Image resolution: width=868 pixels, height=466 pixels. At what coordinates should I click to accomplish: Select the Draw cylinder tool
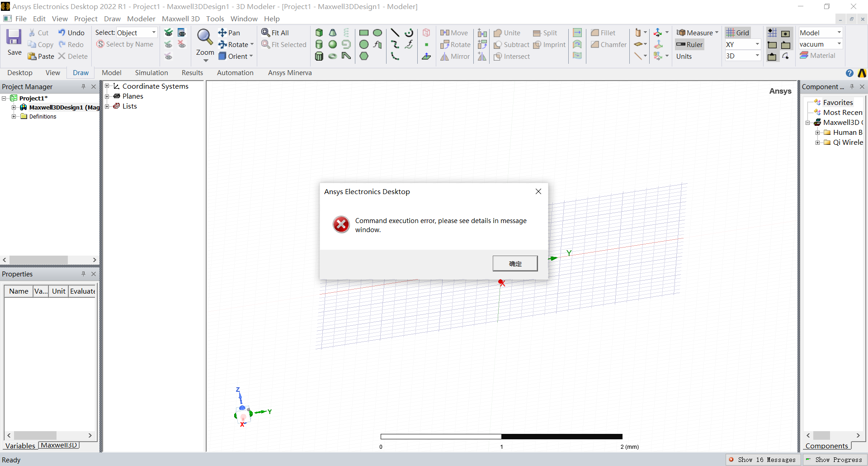319,44
